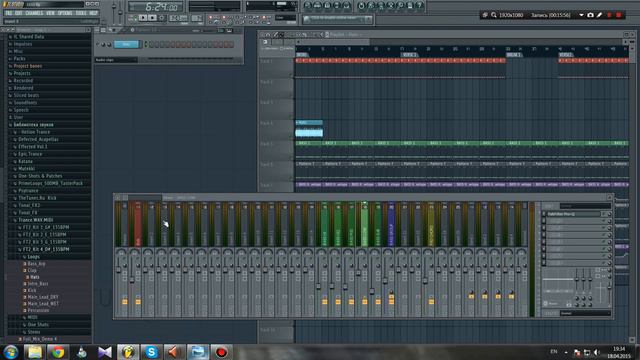
Task: Stop the screen recording with the red square
Action: (619, 15)
